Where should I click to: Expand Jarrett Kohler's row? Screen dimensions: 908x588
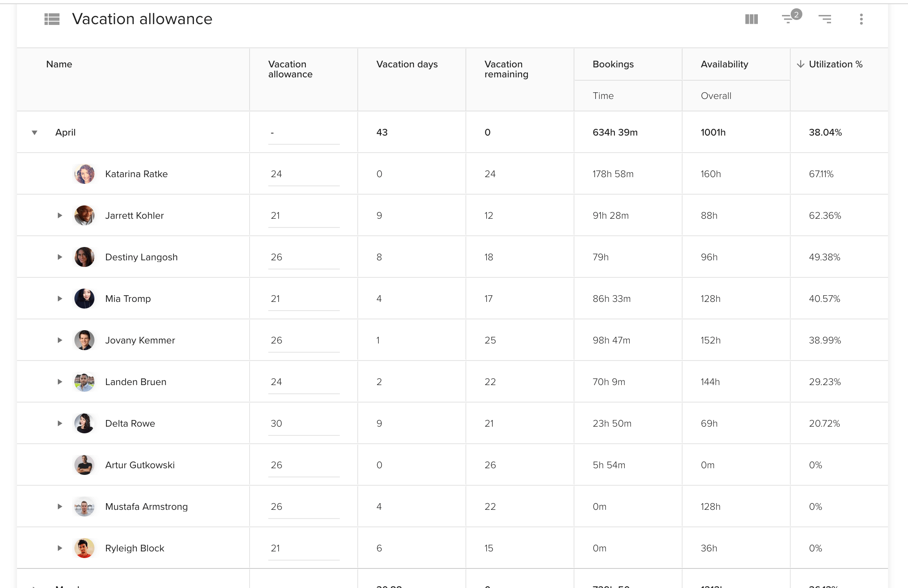pos(60,215)
